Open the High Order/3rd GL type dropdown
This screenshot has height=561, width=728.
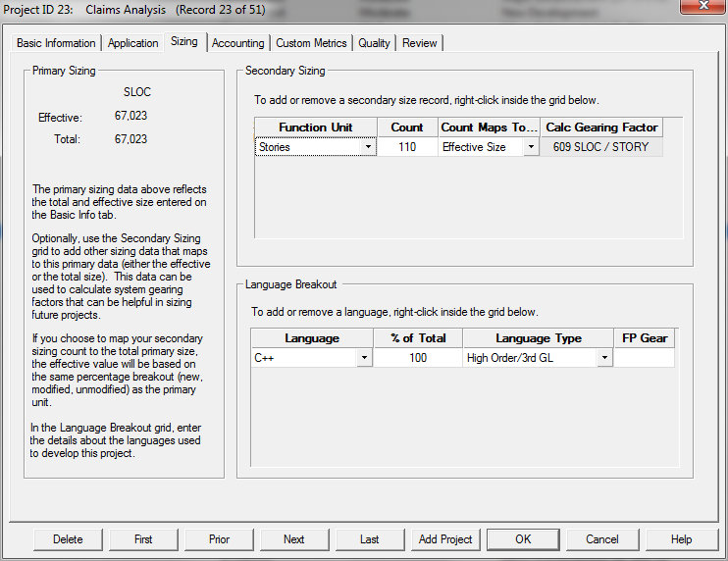pyautogui.click(x=604, y=358)
